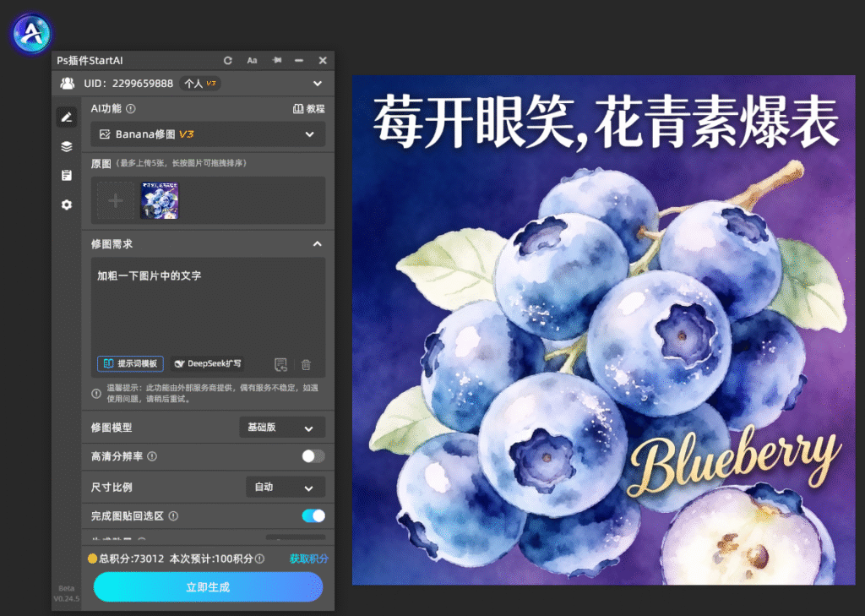
Task: Click the prompt history icon beside trash
Action: point(280,364)
